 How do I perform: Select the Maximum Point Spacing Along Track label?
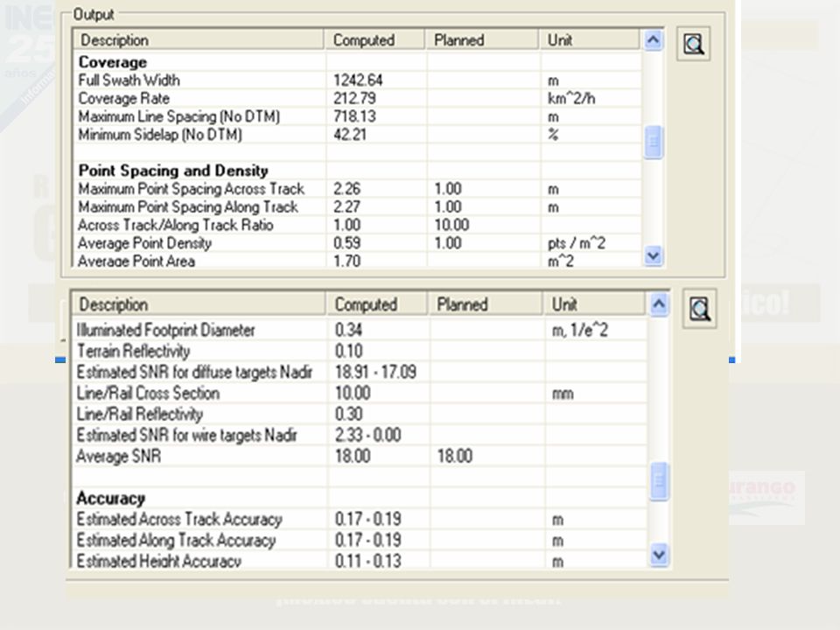tap(188, 206)
